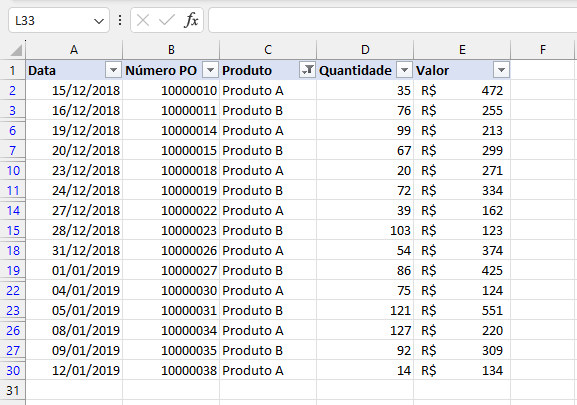Select row header 1
Image resolution: width=577 pixels, height=405 pixels.
pos(13,70)
